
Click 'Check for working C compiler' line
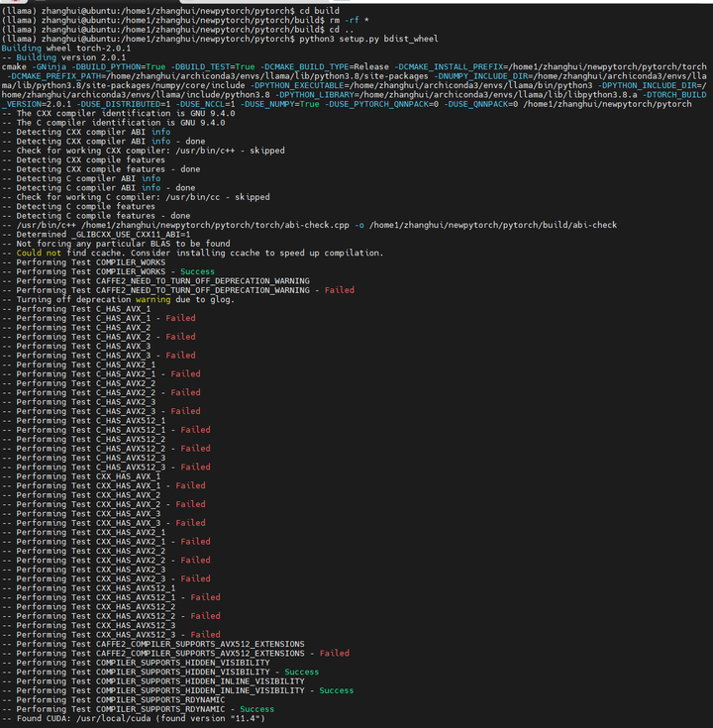pyautogui.click(x=136, y=197)
